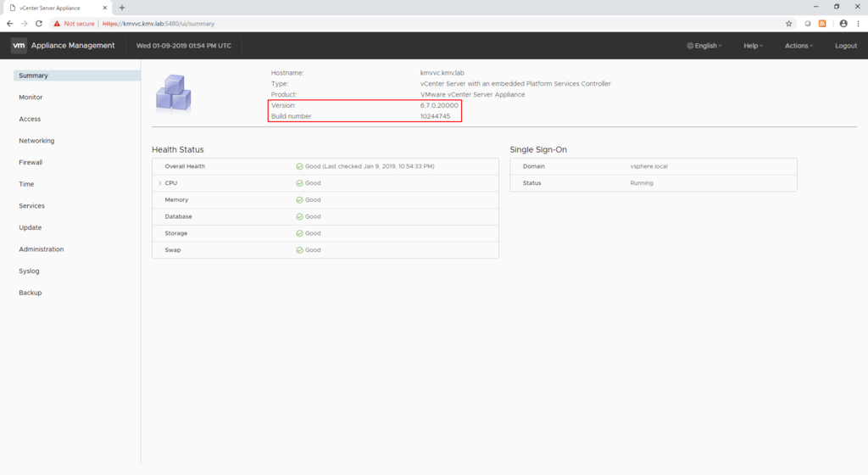Open the Monitor section
Viewport: 868px width, 475px height.
pyautogui.click(x=31, y=97)
